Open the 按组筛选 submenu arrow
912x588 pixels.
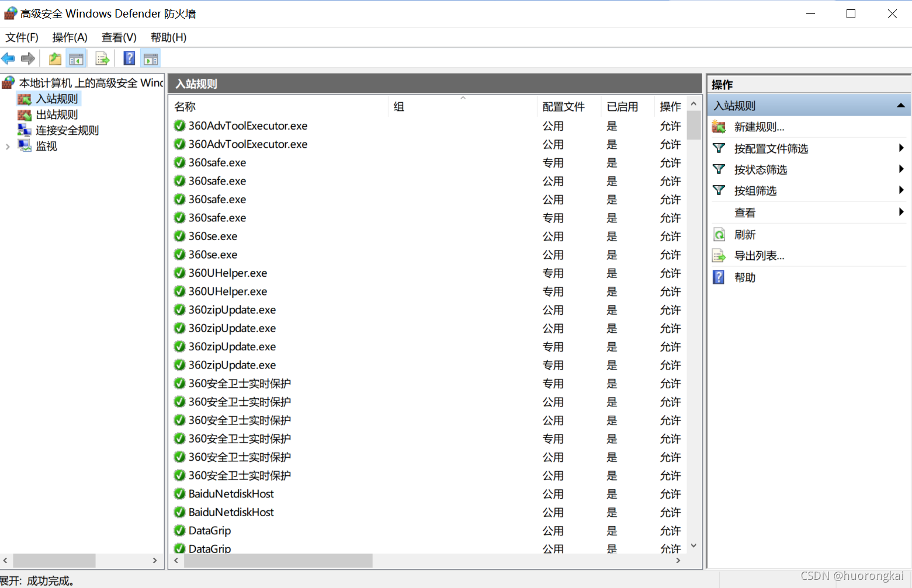[901, 190]
